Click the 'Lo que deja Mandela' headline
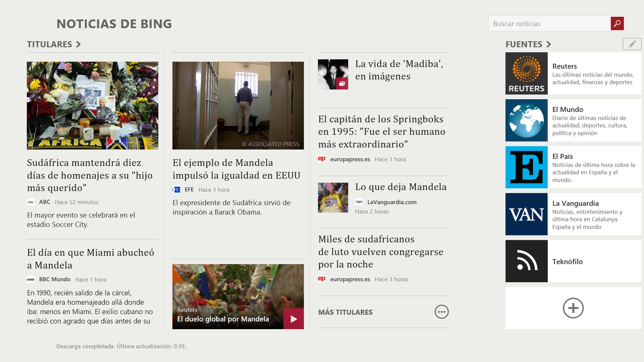The width and height of the screenshot is (644, 362). [x=400, y=187]
